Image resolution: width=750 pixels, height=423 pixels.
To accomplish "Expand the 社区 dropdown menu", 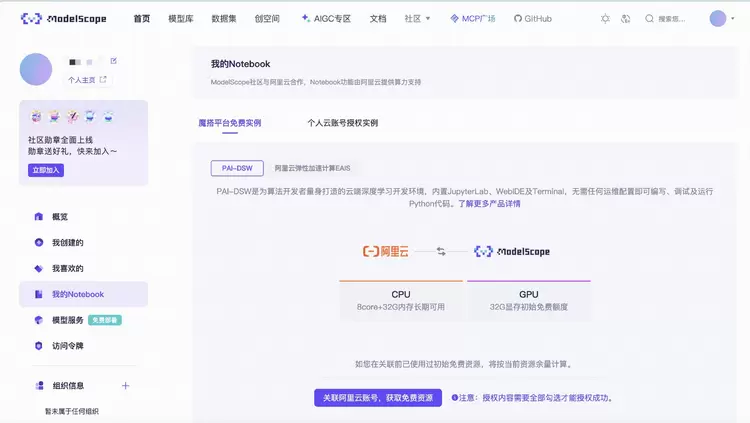I will (417, 18).
